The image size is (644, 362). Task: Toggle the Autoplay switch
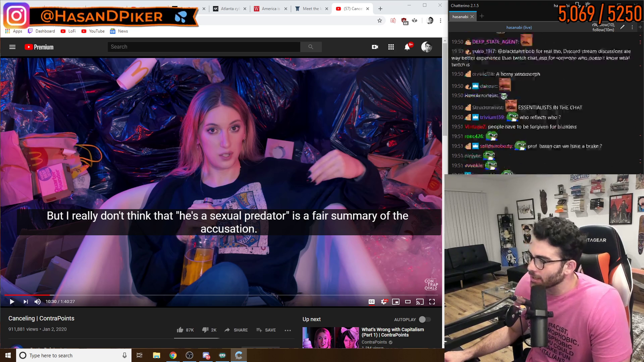(425, 319)
